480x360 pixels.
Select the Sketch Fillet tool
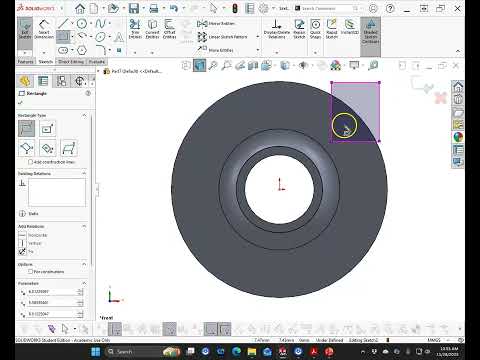(x=101, y=50)
